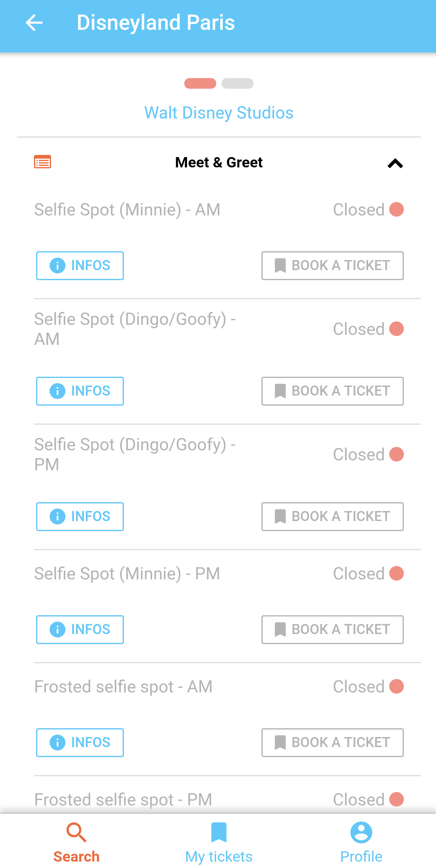Tap the Frosted selfie spot - PM entry
This screenshot has width=436, height=868.
(123, 799)
